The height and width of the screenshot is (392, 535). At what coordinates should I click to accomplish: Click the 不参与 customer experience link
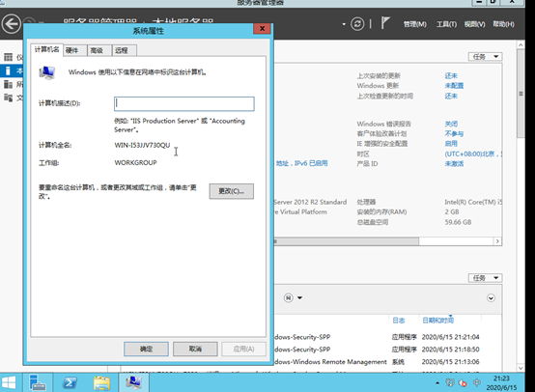pyautogui.click(x=454, y=134)
